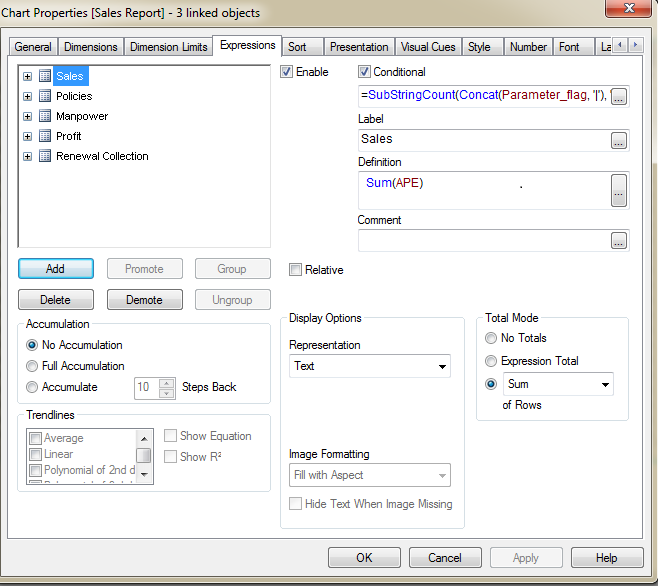
Task: Click the Policies expression table icon
Action: pyautogui.click(x=45, y=96)
